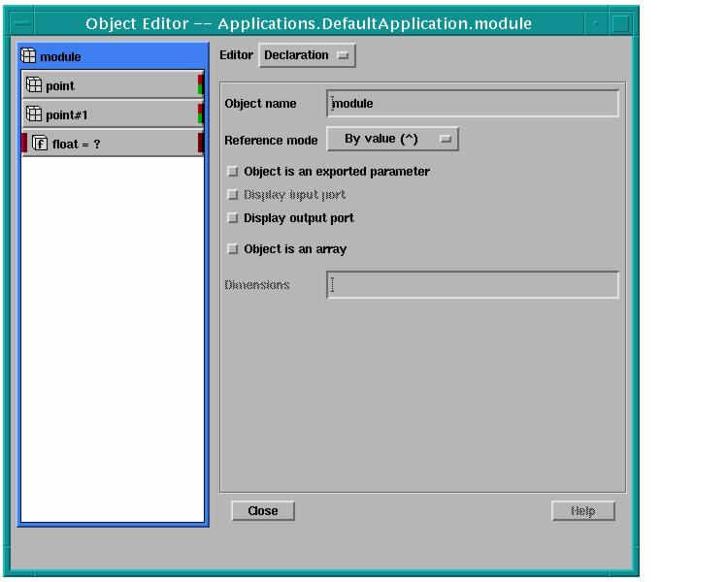This screenshot has height=582, width=728.
Task: Enable Object is an exported parameter
Action: [x=232, y=172]
